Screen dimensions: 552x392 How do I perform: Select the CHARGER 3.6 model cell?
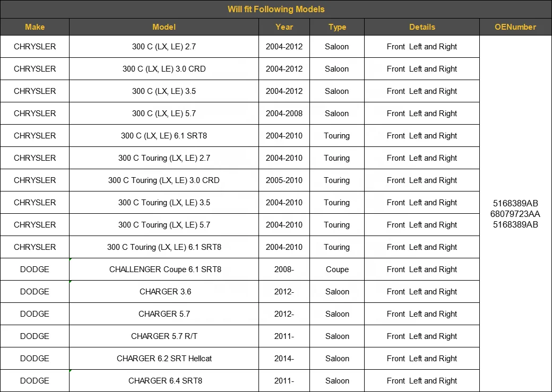pos(165,292)
